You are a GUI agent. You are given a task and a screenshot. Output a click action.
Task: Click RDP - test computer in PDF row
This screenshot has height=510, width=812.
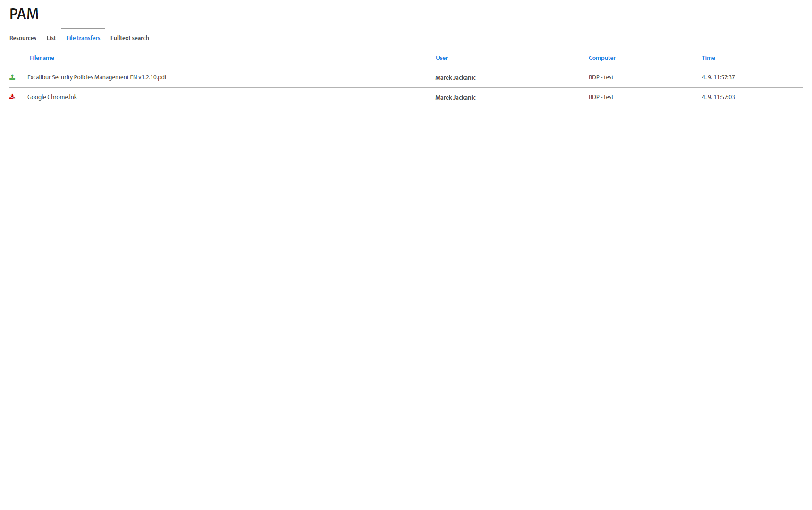601,77
